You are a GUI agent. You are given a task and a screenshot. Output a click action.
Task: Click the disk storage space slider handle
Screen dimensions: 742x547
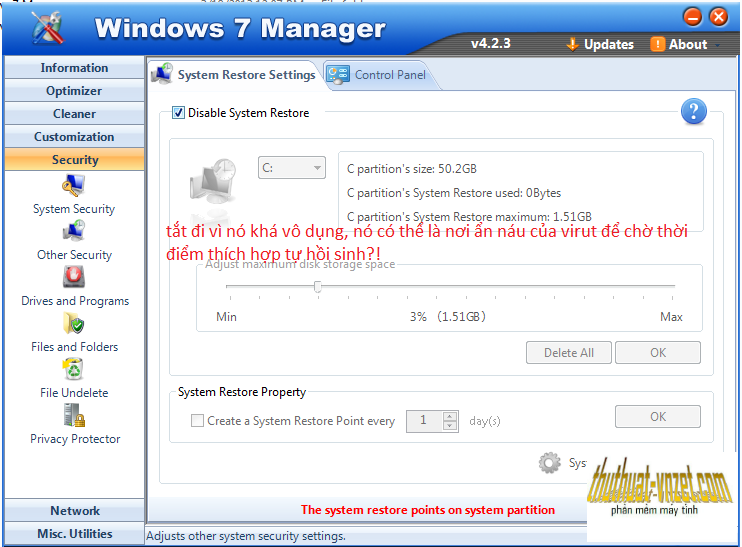tap(318, 286)
